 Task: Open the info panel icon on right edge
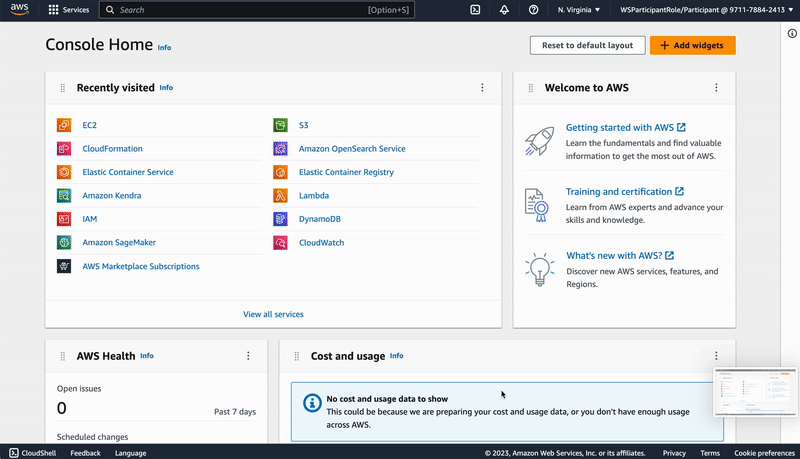[x=792, y=34]
